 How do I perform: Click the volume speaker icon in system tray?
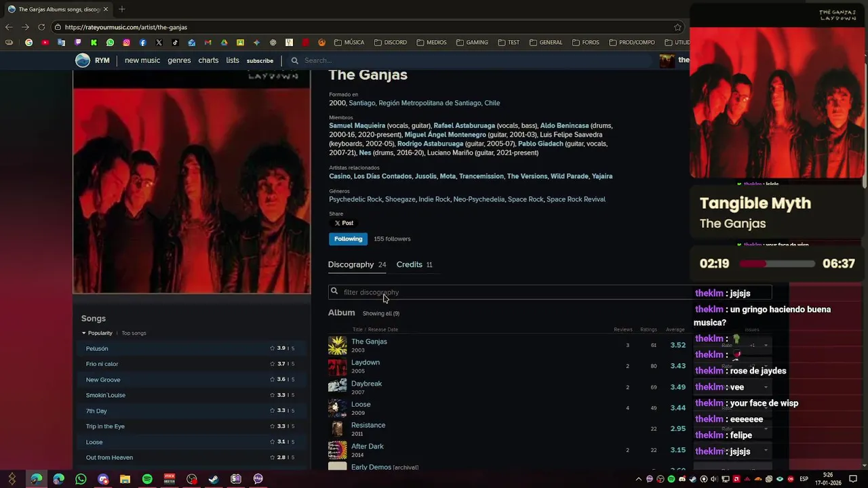click(715, 479)
